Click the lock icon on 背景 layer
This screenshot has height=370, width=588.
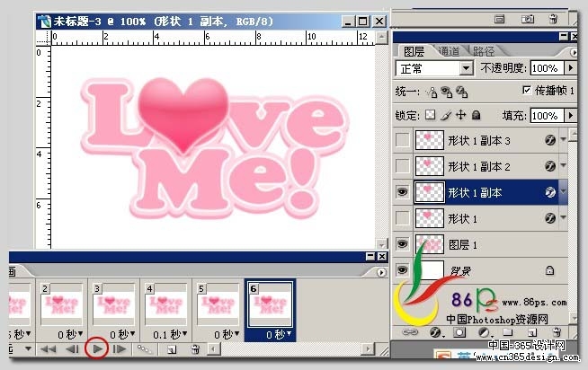[x=549, y=270]
